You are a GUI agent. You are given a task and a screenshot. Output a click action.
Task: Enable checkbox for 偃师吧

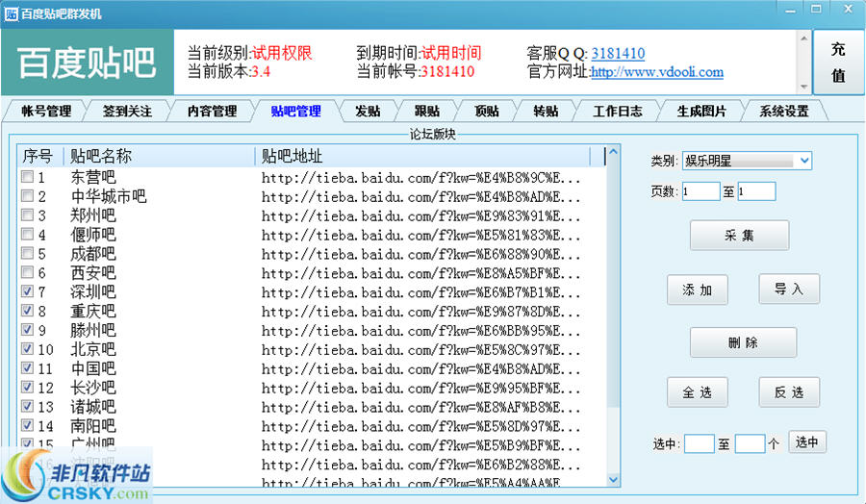27,234
